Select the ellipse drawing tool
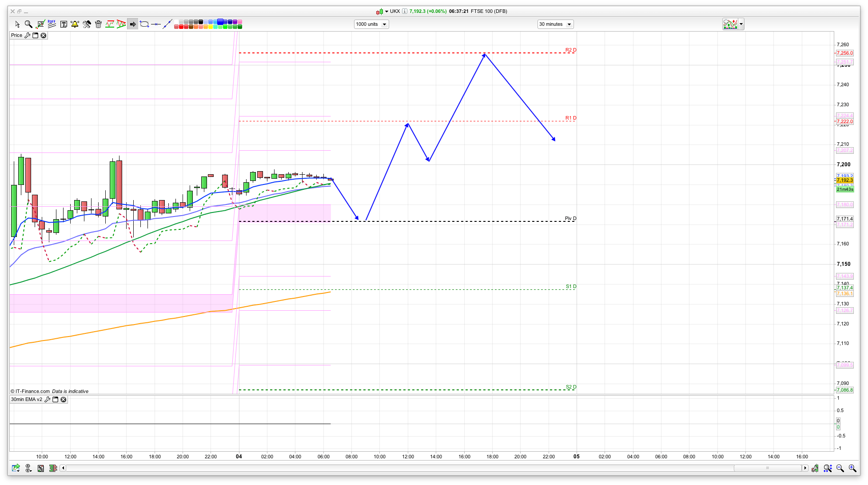The width and height of the screenshot is (868, 485). (144, 24)
